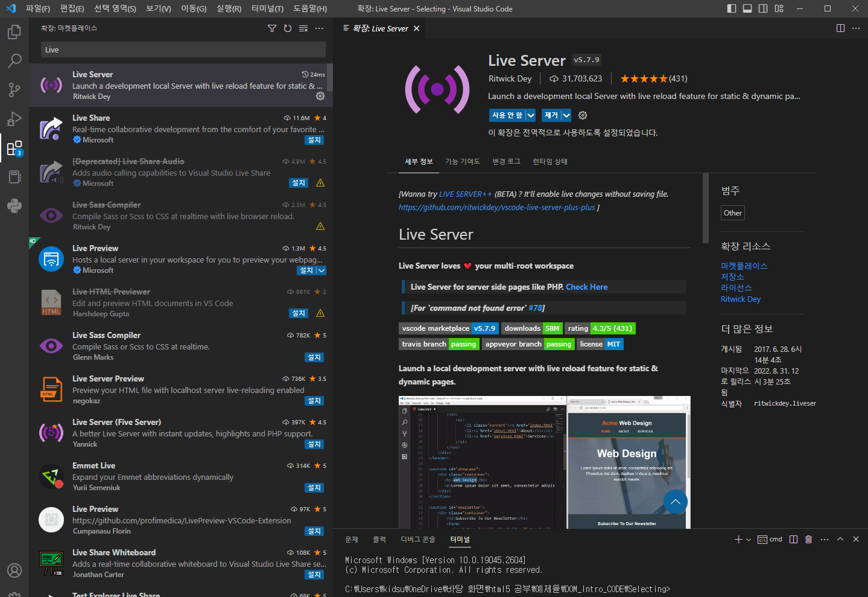The image size is (868, 597).
Task: Open the Check Here link
Action: 586,287
